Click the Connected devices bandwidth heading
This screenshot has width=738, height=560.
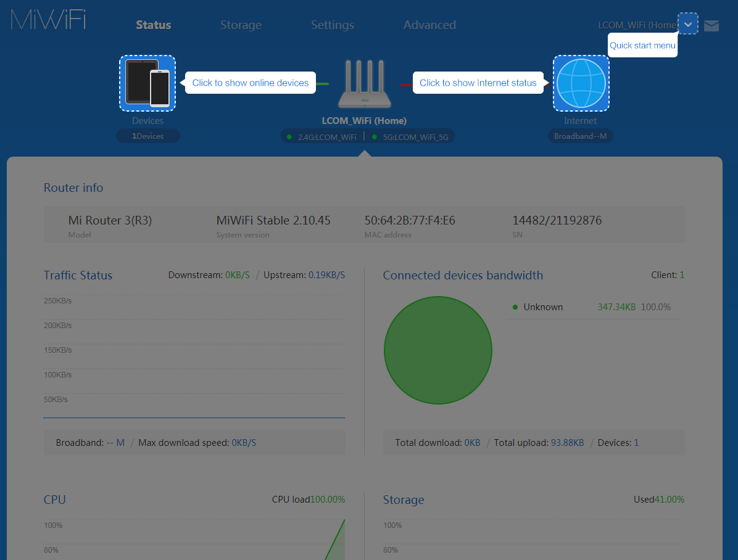tap(463, 275)
